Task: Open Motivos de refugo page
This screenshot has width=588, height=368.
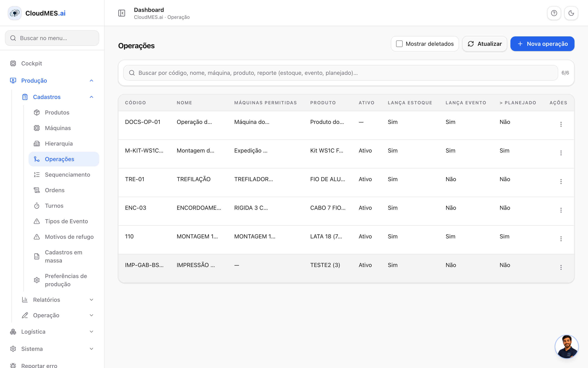Action: point(64,237)
